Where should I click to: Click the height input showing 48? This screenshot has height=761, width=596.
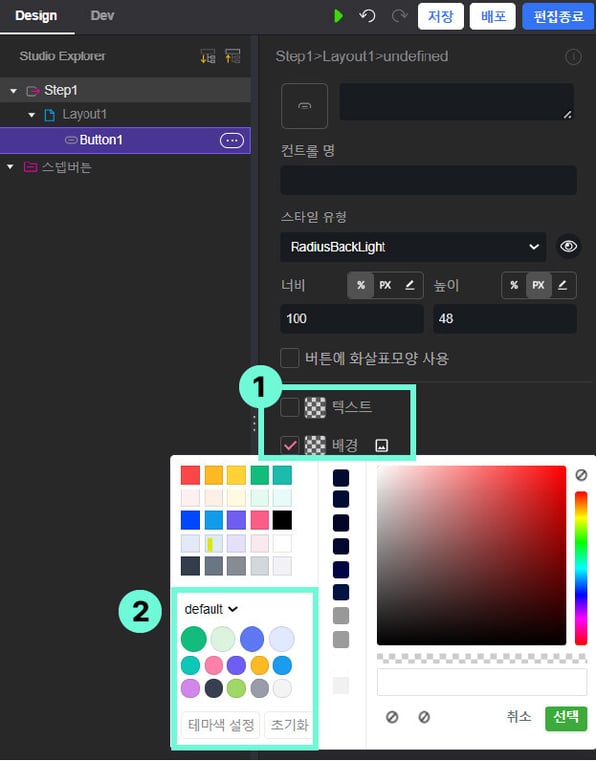tap(505, 319)
